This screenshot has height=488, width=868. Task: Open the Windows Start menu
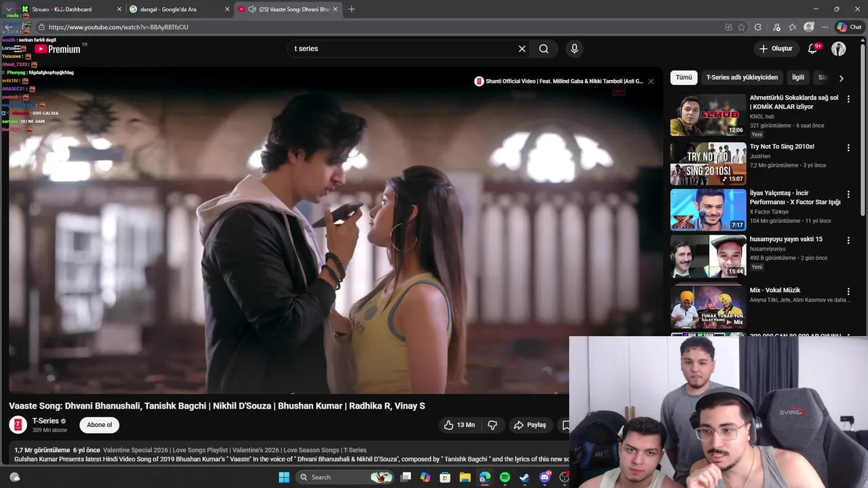click(x=284, y=477)
